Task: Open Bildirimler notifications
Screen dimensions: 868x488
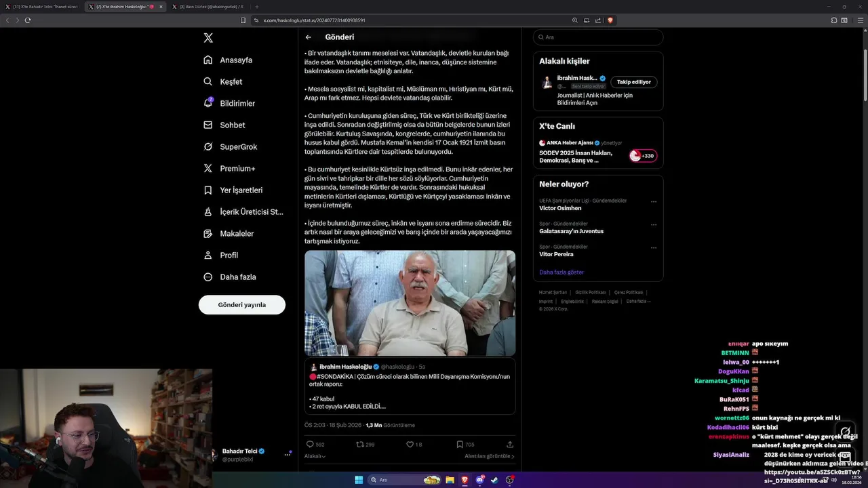Action: [229, 103]
